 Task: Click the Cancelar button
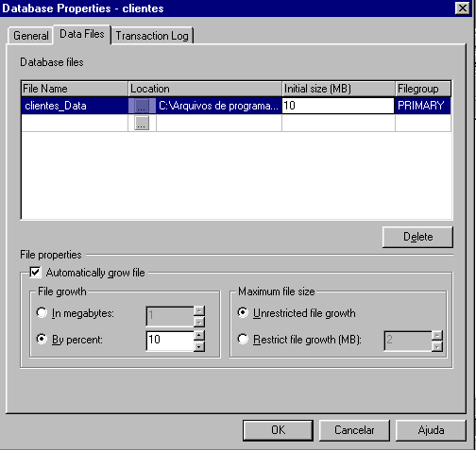354,430
